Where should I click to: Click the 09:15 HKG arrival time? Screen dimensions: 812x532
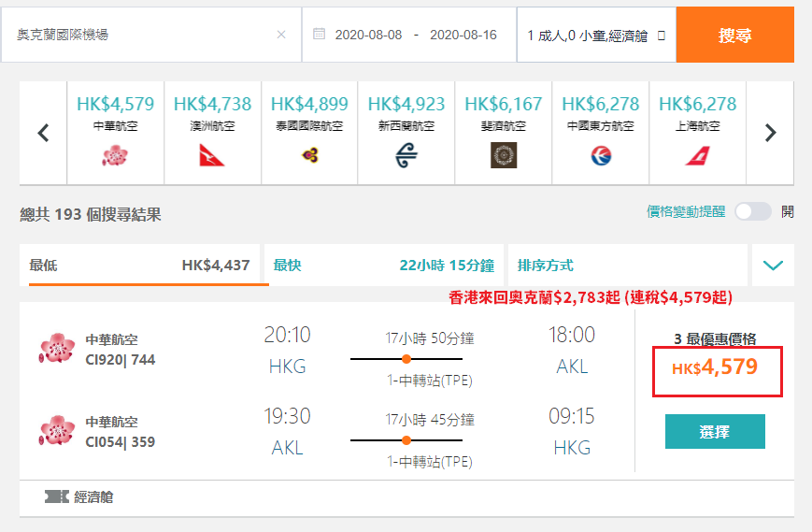[572, 416]
